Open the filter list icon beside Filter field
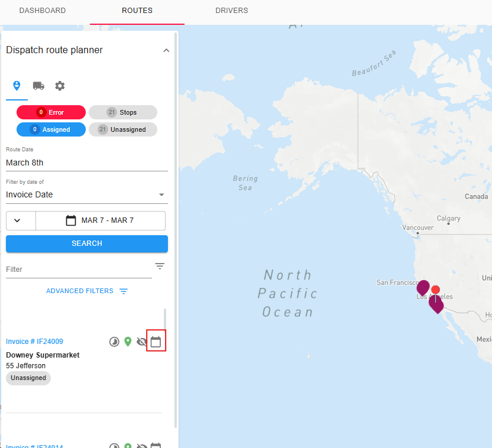 [160, 266]
